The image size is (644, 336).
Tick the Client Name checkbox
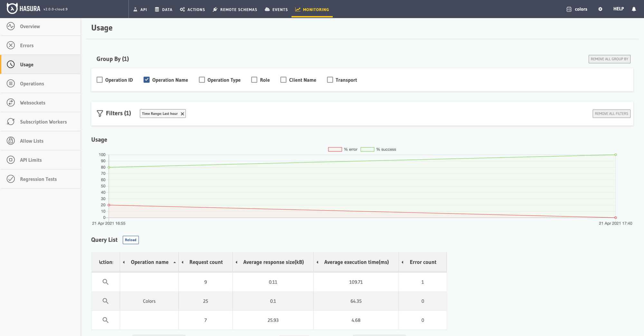pos(283,80)
